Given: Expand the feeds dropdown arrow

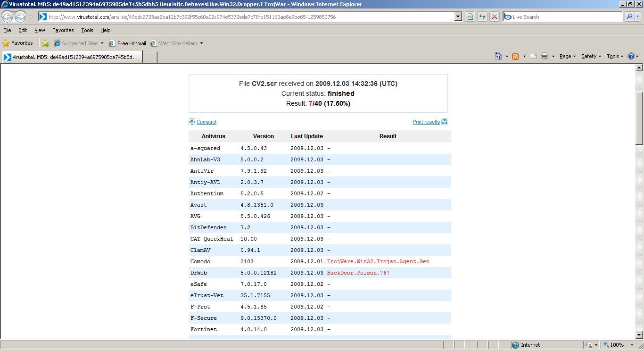Looking at the screenshot, I should coord(524,56).
